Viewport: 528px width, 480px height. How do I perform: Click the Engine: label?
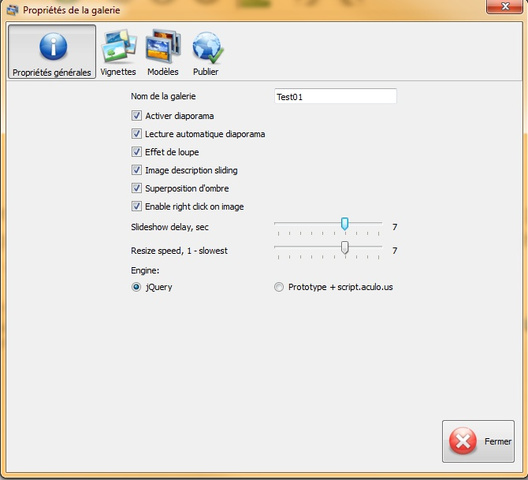coord(145,270)
